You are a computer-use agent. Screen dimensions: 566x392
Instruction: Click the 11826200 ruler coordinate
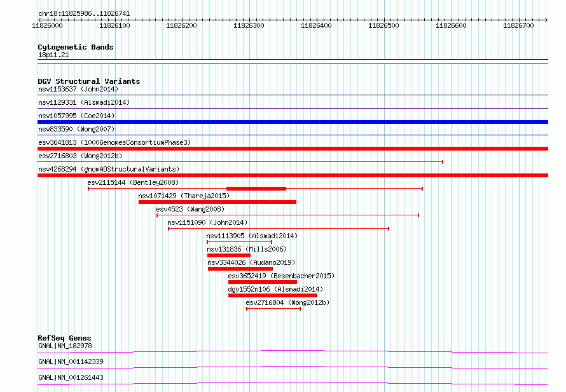coord(181,25)
